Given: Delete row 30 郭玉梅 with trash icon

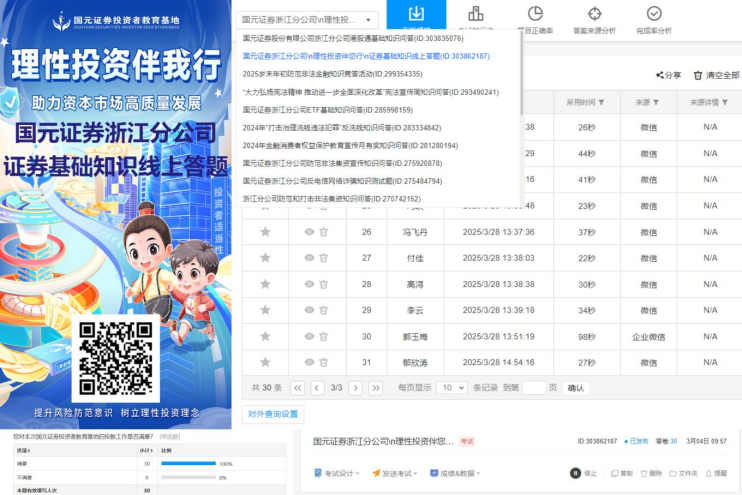Looking at the screenshot, I should click(324, 336).
